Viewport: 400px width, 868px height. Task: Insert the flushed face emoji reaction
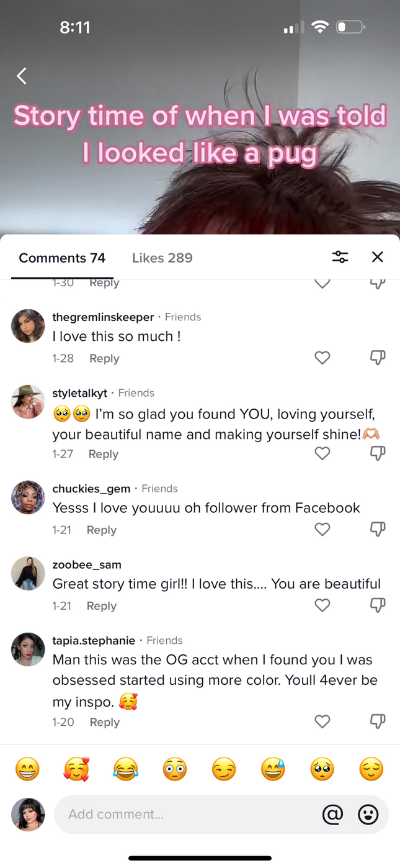tap(174, 770)
